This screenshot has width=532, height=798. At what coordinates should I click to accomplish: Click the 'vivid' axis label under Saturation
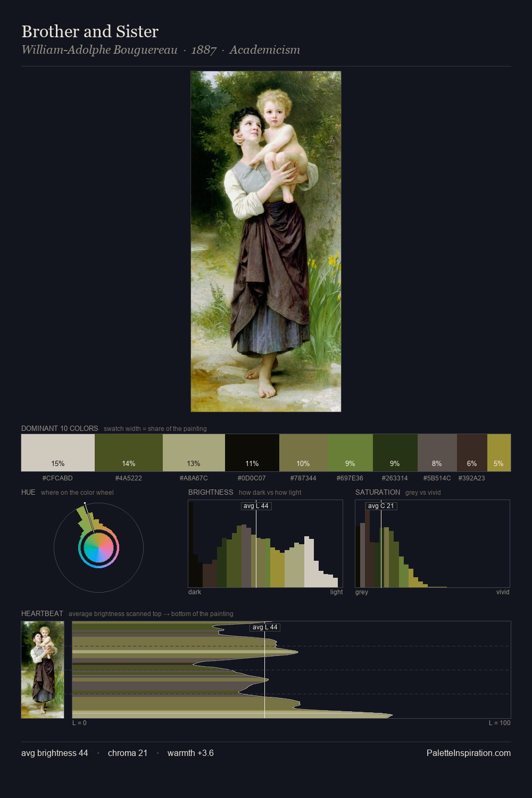(503, 592)
